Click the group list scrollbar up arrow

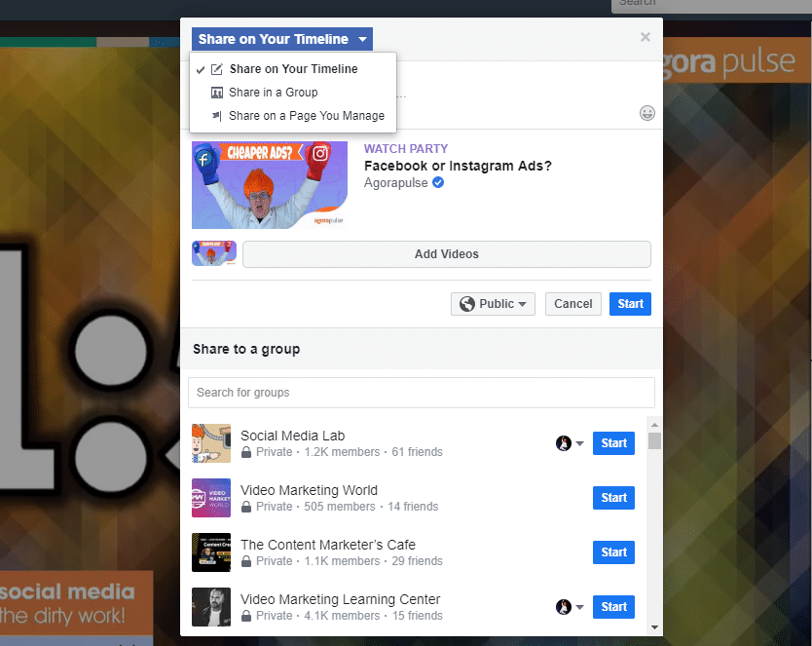(654, 425)
